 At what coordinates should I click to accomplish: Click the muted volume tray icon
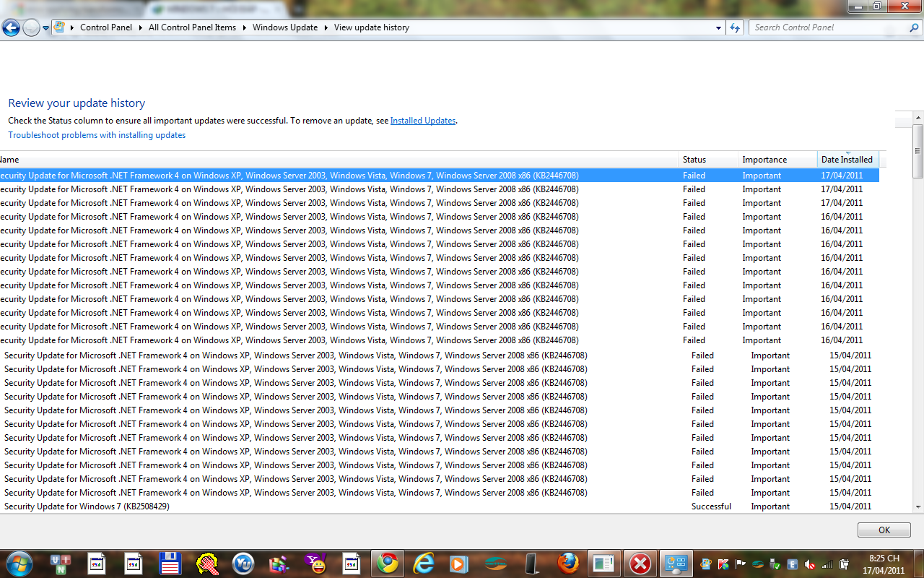810,564
